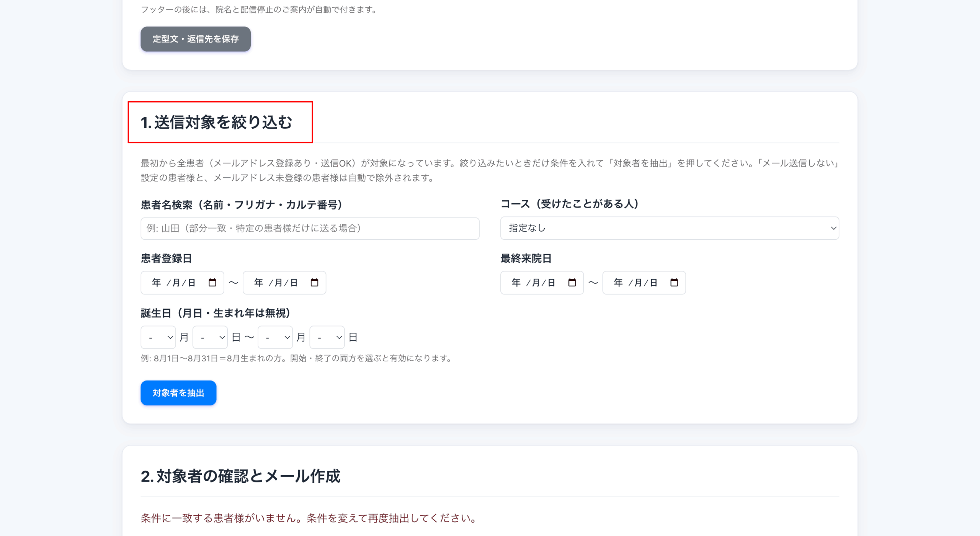Open the birthday start day dropdown
This screenshot has height=536, width=980.
(210, 337)
